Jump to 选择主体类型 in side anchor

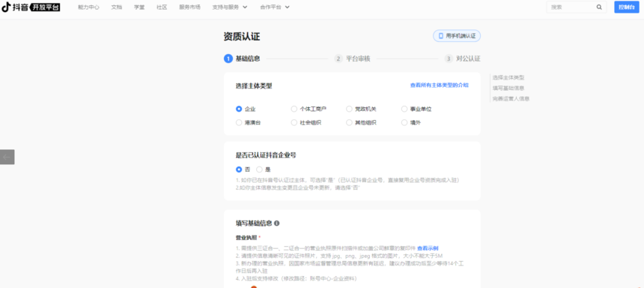click(x=508, y=77)
